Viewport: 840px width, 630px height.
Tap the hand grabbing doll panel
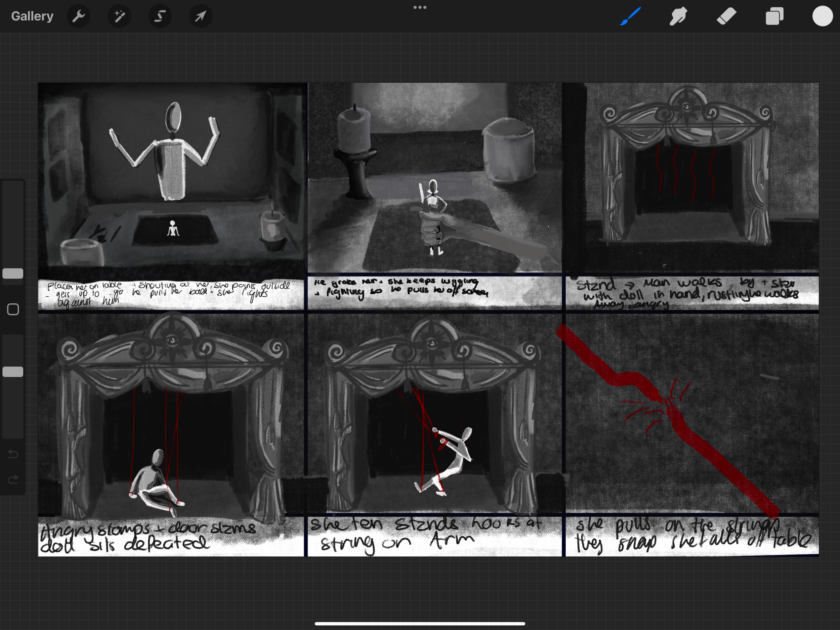(434, 178)
